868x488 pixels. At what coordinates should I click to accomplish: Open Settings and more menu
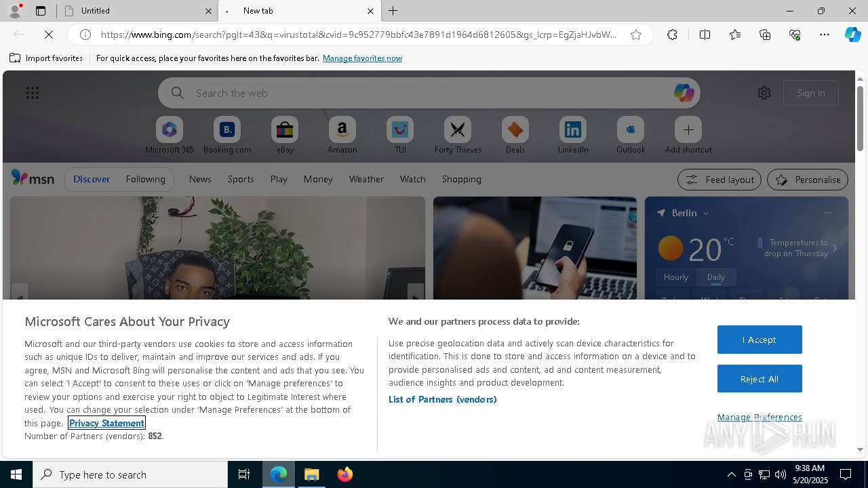click(x=825, y=35)
